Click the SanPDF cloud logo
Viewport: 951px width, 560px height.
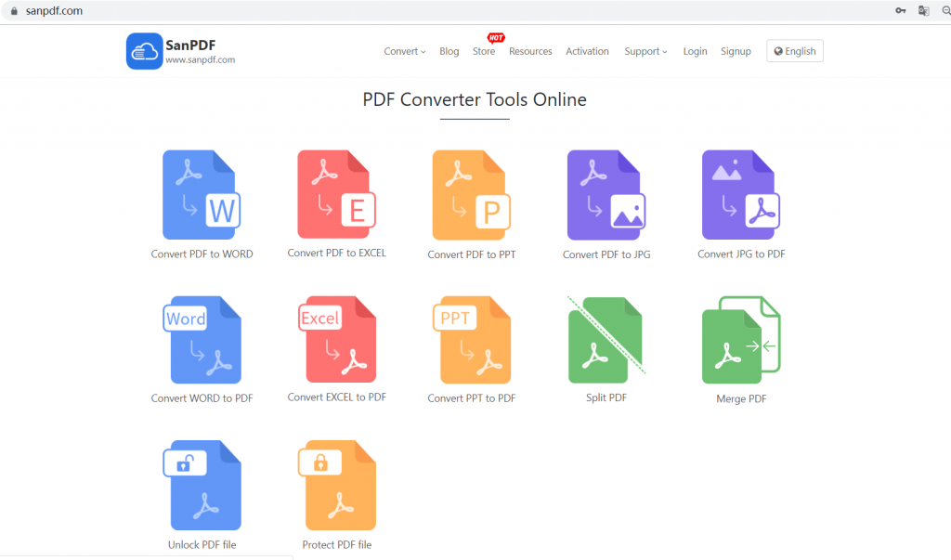144,51
